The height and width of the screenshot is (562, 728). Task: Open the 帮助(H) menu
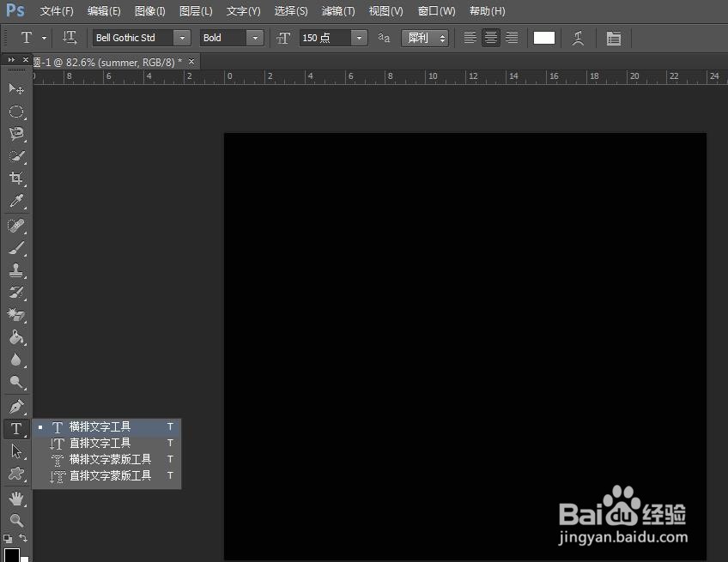(x=487, y=11)
